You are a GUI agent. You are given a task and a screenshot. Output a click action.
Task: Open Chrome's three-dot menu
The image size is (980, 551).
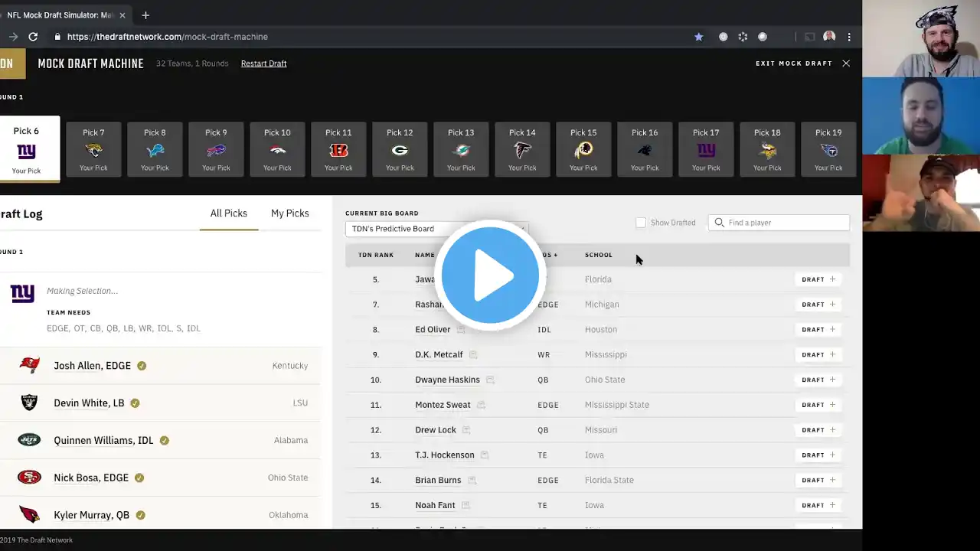pyautogui.click(x=849, y=37)
